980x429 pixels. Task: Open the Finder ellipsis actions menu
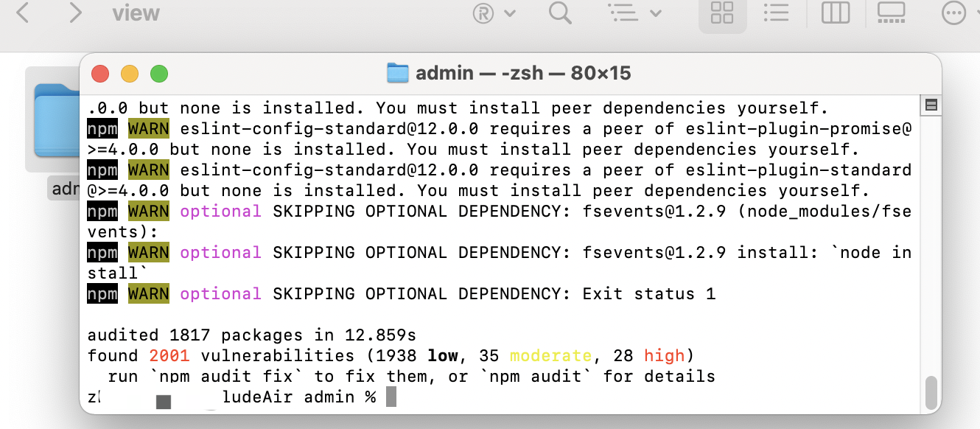pyautogui.click(x=953, y=13)
